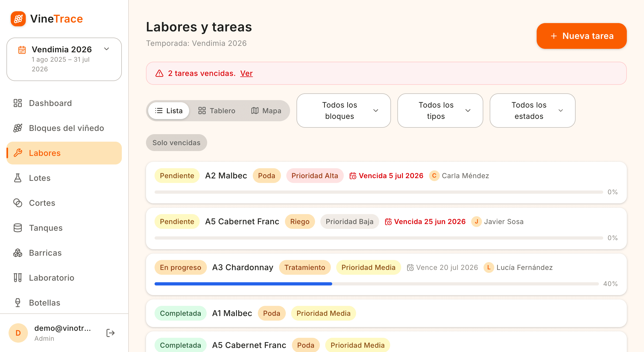Image resolution: width=644 pixels, height=352 pixels.
Task: Click the cylinder icon beside Tanques
Action: pos(18,228)
